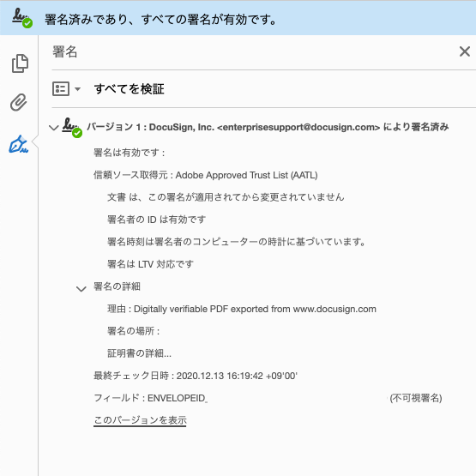Open the attachments paperclip panel
The image size is (476, 476).
click(19, 102)
